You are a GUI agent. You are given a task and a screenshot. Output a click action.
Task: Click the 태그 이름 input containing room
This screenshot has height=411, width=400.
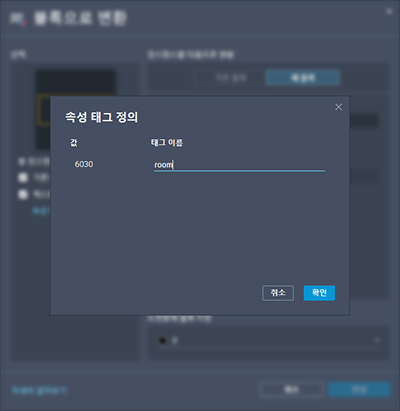point(239,165)
